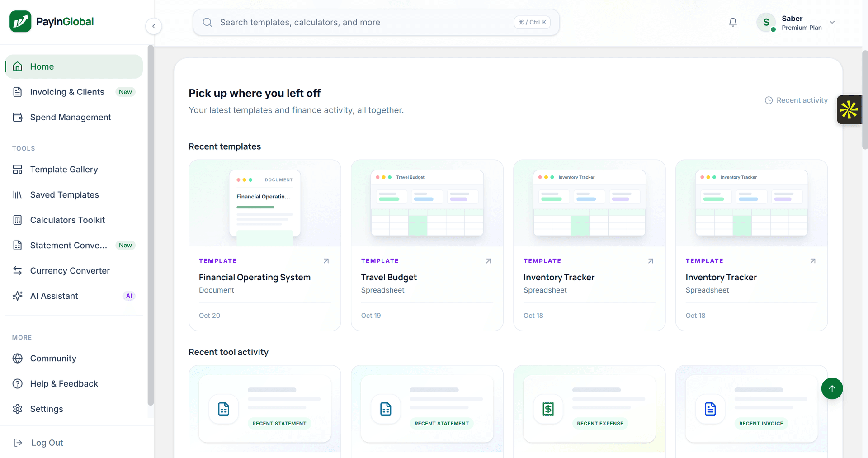Click the scroll-to-top green arrow button

832,388
